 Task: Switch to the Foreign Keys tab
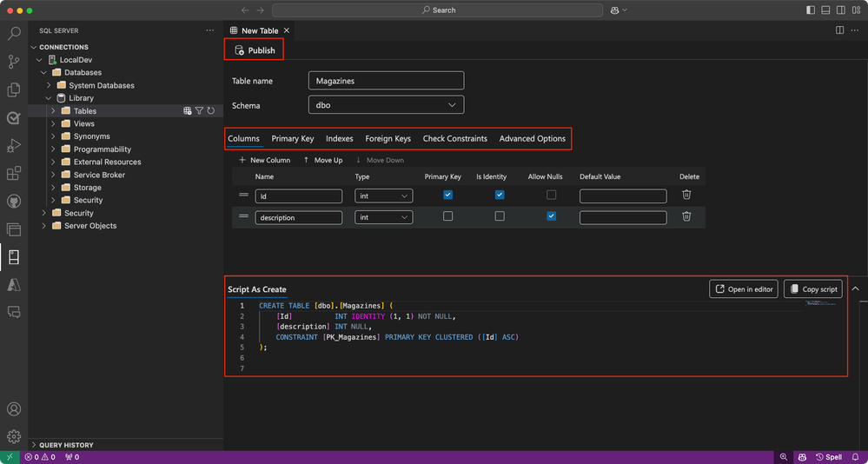[x=388, y=138]
